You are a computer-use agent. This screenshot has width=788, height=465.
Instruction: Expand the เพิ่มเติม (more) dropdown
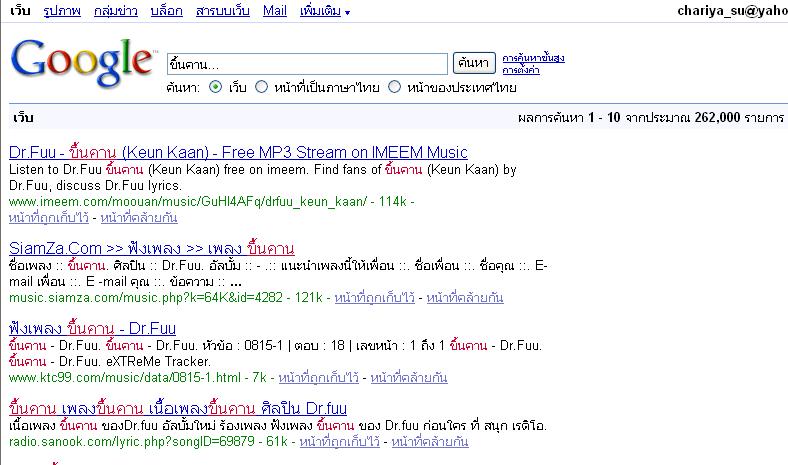(x=325, y=11)
